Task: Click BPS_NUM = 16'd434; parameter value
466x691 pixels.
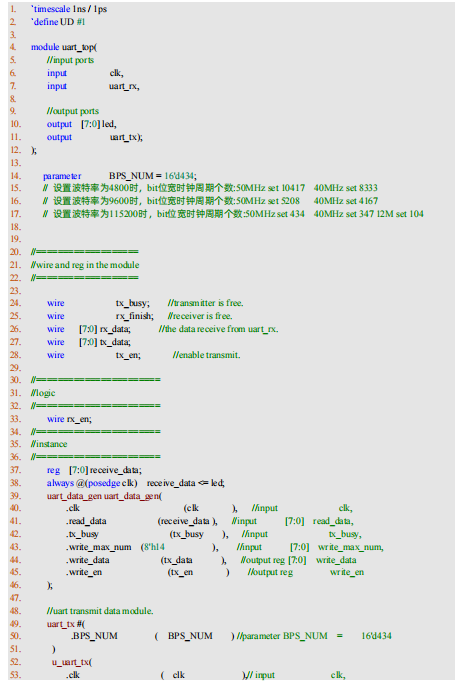Action: [x=153, y=176]
